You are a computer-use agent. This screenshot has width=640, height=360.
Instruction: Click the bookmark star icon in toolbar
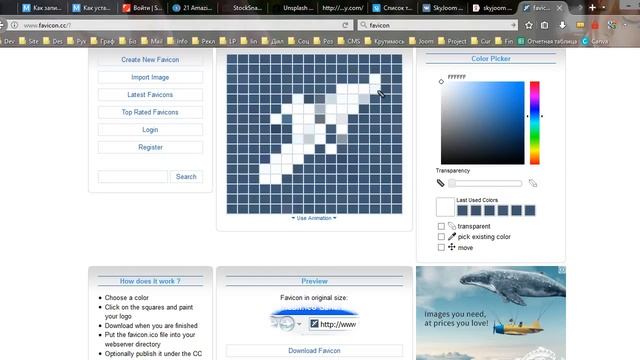(529, 25)
